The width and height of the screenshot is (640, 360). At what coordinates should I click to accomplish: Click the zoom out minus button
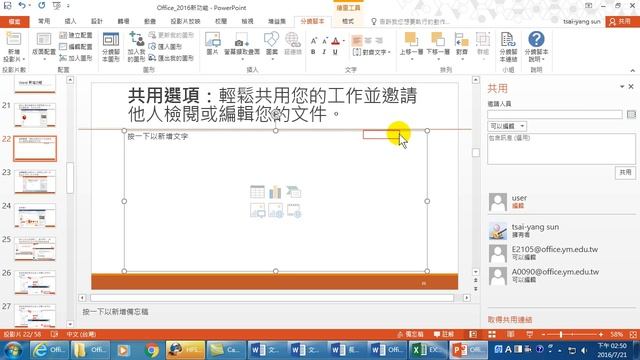[543, 334]
